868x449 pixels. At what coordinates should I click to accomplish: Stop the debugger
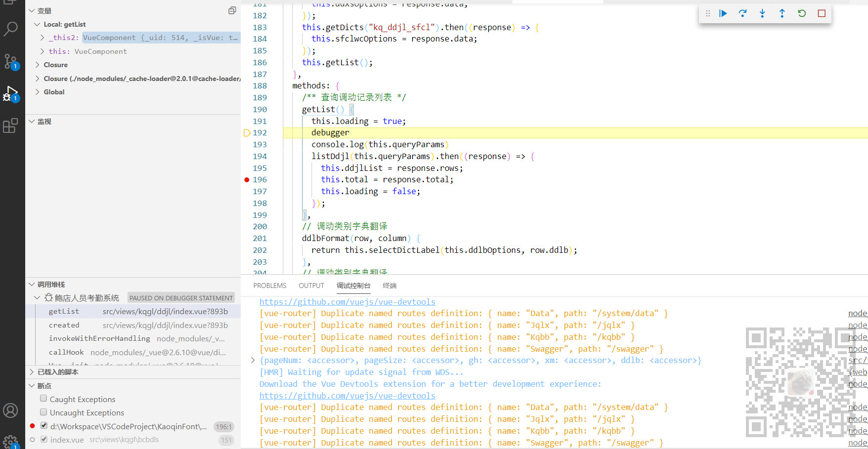tap(822, 13)
